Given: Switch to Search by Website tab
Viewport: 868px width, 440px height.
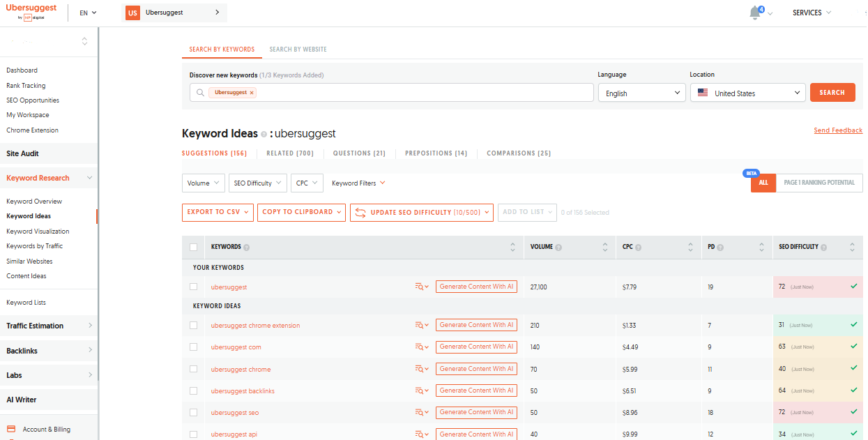Looking at the screenshot, I should [298, 50].
